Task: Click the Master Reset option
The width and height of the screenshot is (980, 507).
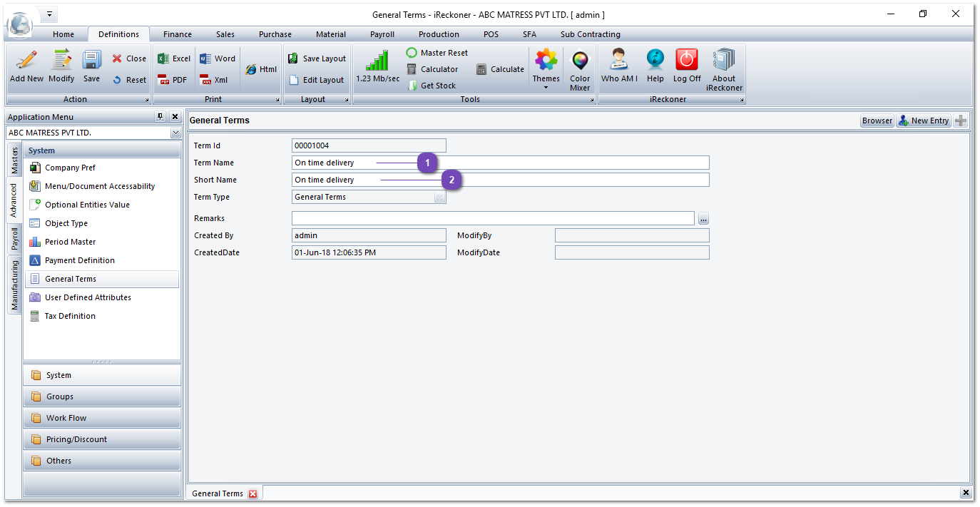Action: 437,53
